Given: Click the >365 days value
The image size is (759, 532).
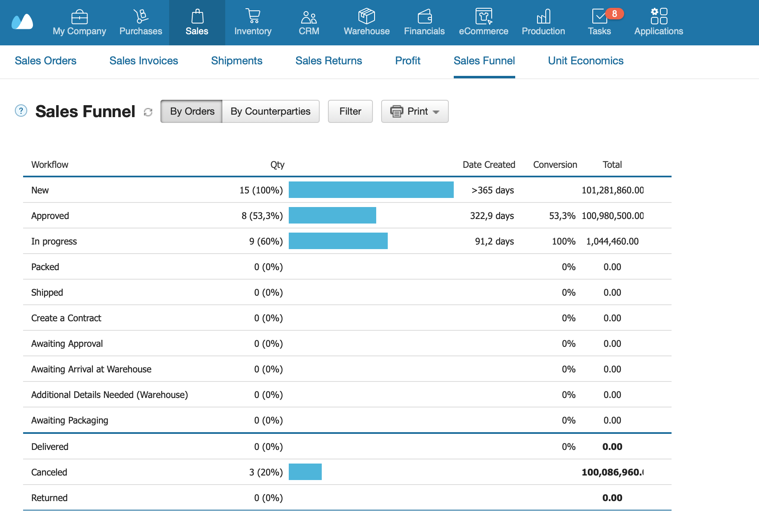Looking at the screenshot, I should tap(493, 190).
